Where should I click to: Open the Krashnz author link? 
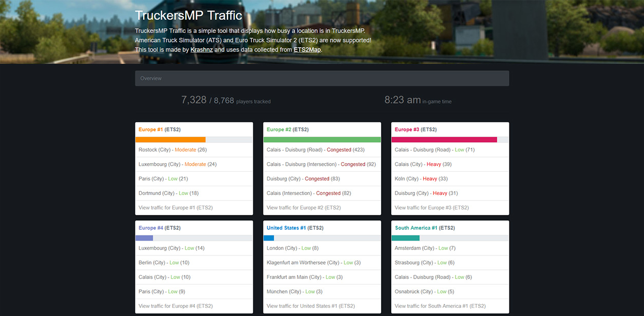coord(201,50)
